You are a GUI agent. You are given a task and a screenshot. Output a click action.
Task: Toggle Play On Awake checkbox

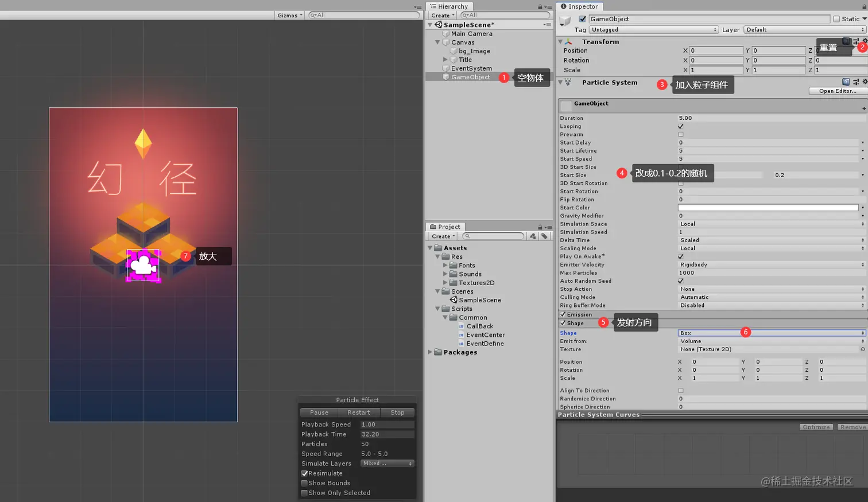pyautogui.click(x=681, y=256)
